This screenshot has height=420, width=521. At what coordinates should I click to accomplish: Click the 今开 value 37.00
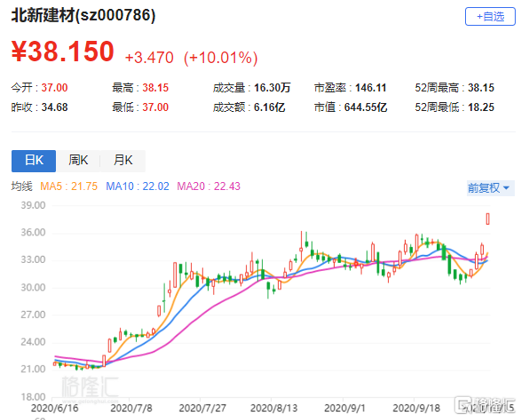click(54, 88)
